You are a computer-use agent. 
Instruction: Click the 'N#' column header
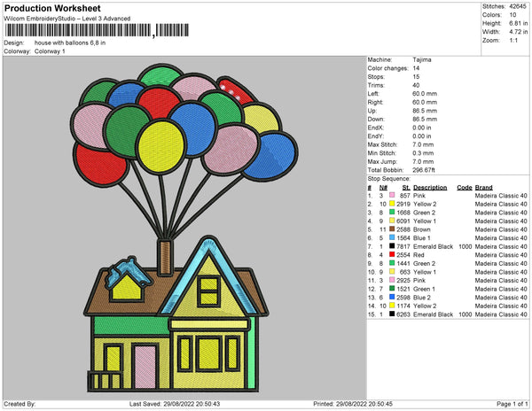click(383, 188)
